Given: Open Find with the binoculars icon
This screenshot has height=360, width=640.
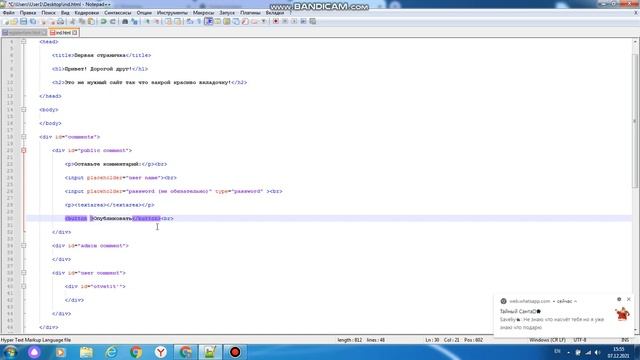Looking at the screenshot, I should click(x=125, y=21).
